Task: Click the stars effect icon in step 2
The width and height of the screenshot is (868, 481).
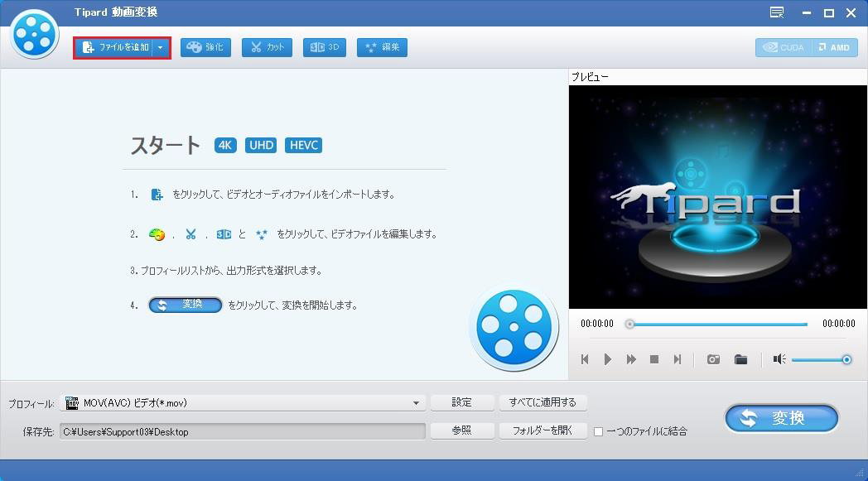Action: 261,234
